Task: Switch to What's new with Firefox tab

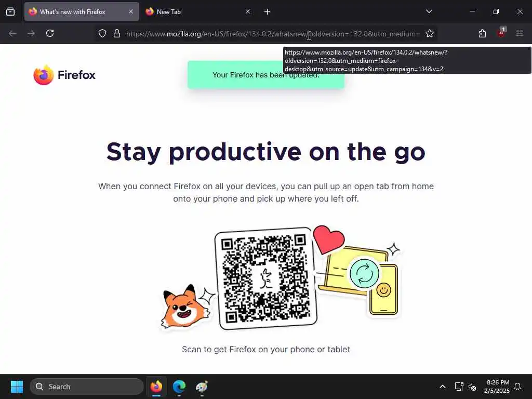Action: point(82,11)
